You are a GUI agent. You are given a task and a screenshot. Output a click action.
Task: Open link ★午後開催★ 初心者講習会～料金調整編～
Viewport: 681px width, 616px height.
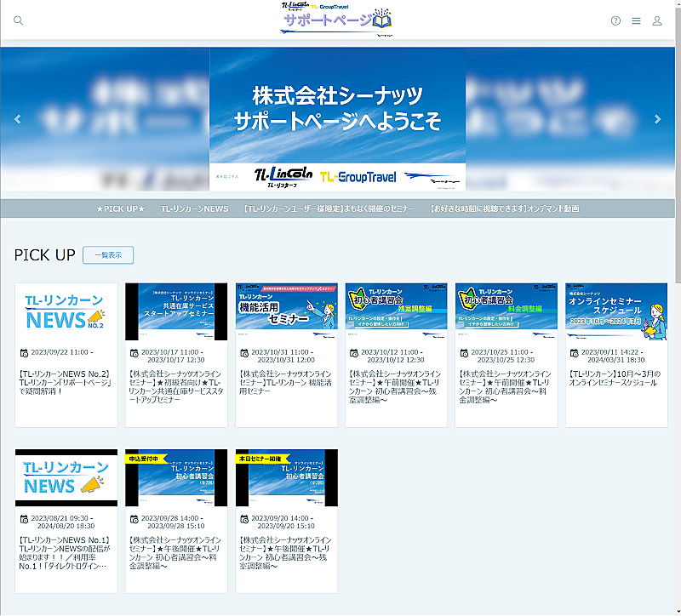pos(175,553)
